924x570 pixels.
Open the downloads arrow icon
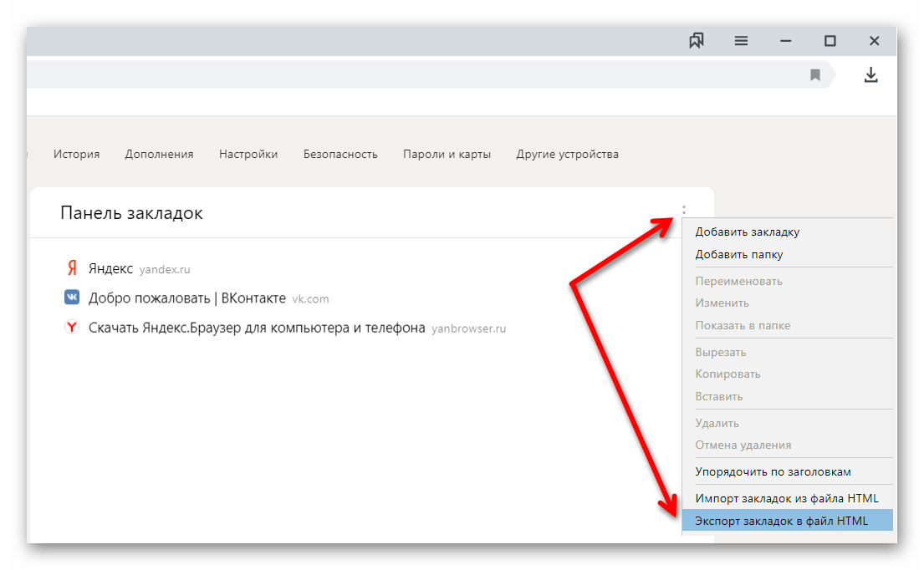tap(870, 75)
